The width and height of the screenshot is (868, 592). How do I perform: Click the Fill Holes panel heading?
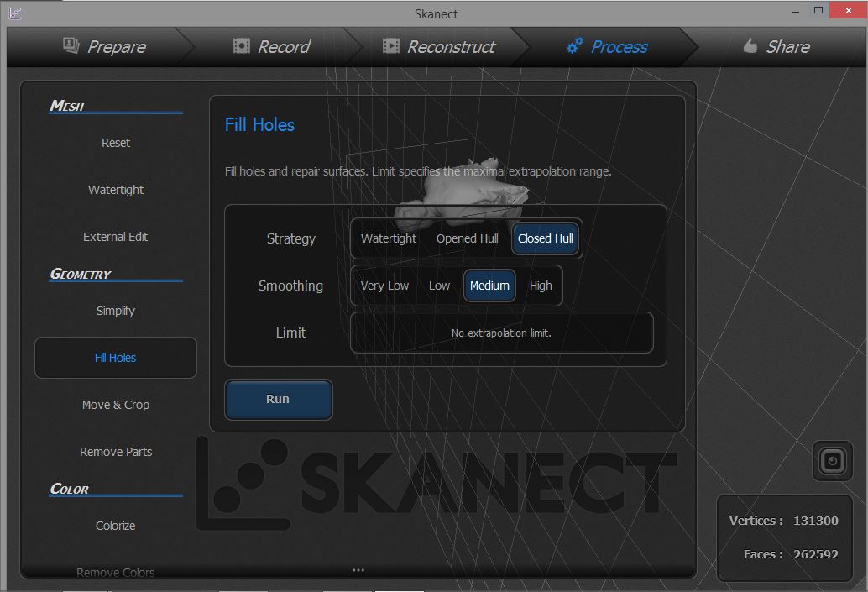click(x=259, y=124)
